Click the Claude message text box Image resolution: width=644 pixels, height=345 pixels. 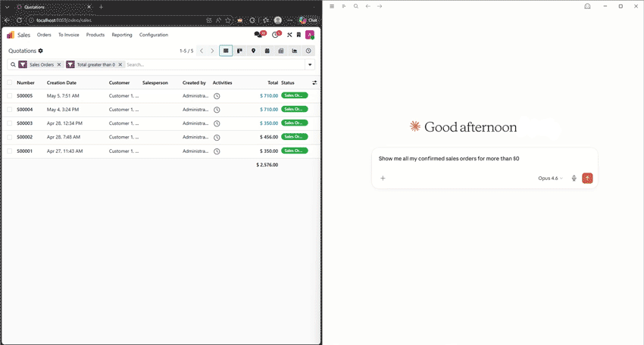click(x=485, y=159)
